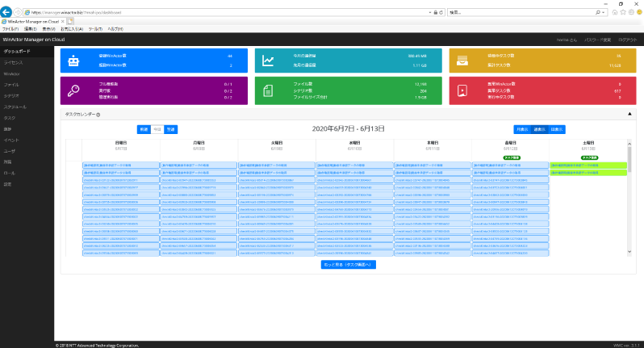Click the document icon on the green file card
Image resolution: width=644 pixels, height=348 pixels.
[268, 89]
